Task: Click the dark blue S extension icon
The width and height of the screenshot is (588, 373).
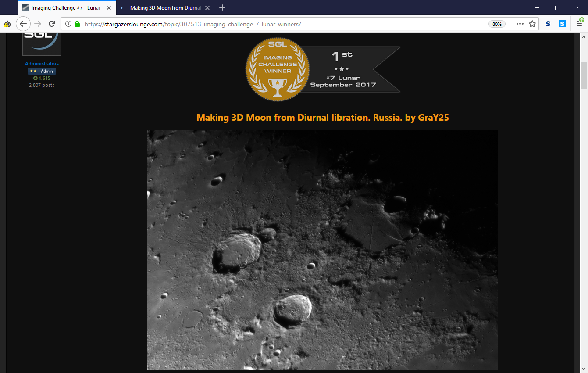Action: (548, 24)
